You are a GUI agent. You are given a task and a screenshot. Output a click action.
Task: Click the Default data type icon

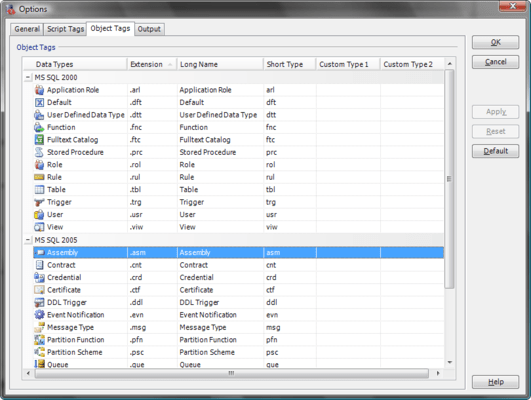point(39,102)
